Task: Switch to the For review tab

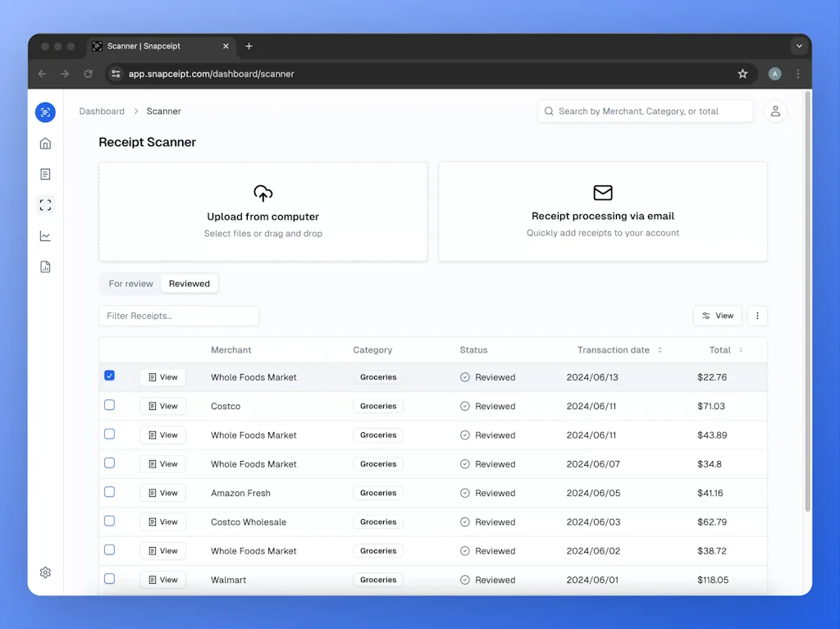Action: coord(130,284)
